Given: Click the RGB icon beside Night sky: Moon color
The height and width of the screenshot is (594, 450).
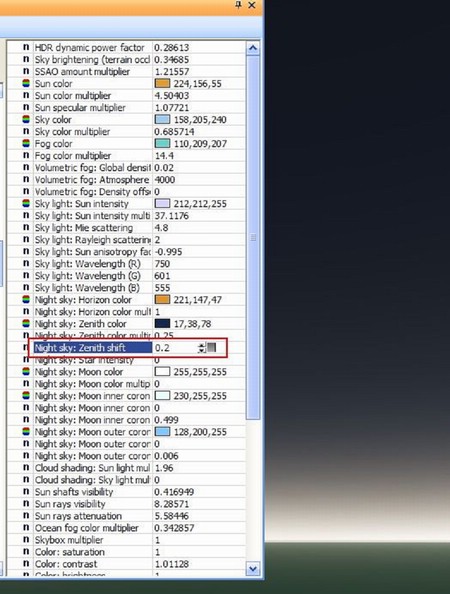Looking at the screenshot, I should pos(26,372).
